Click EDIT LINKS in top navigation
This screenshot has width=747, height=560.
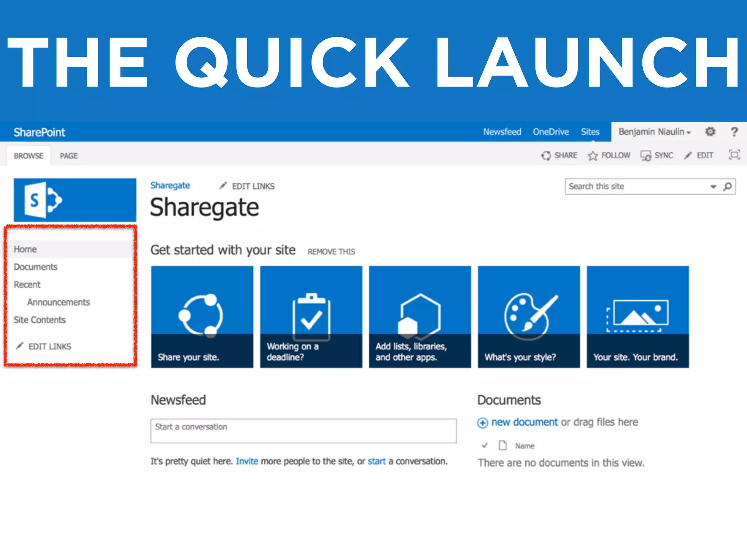[x=253, y=186]
